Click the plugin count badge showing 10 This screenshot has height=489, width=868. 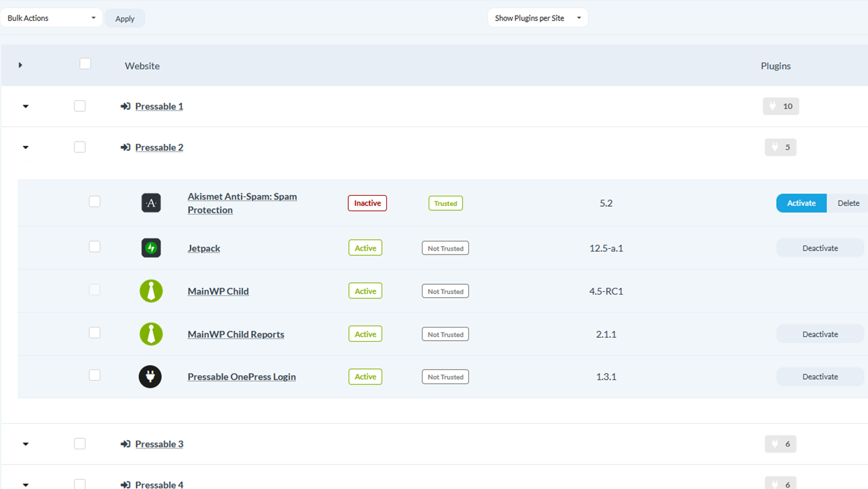point(781,106)
